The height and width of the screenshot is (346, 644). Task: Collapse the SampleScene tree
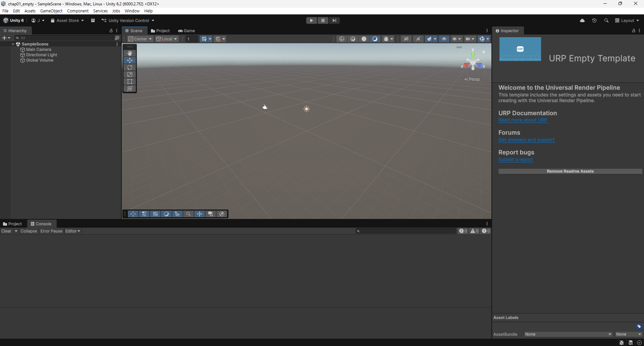(13, 44)
